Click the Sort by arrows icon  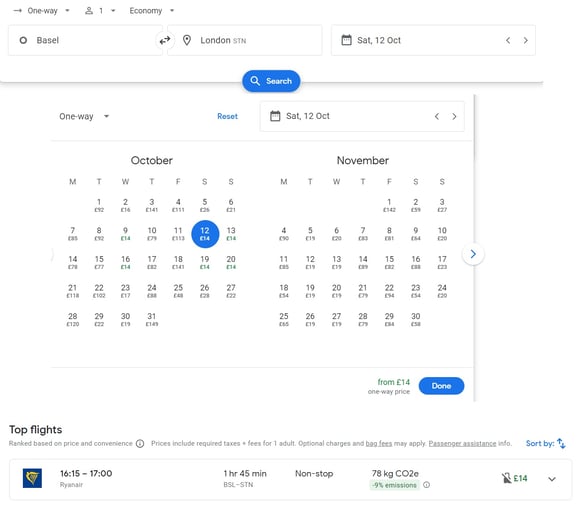[561, 443]
